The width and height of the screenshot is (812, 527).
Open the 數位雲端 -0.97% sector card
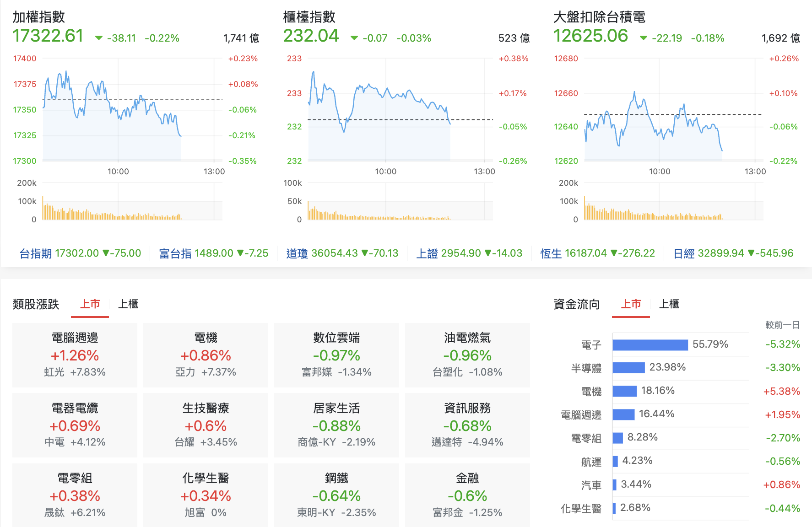coord(336,355)
